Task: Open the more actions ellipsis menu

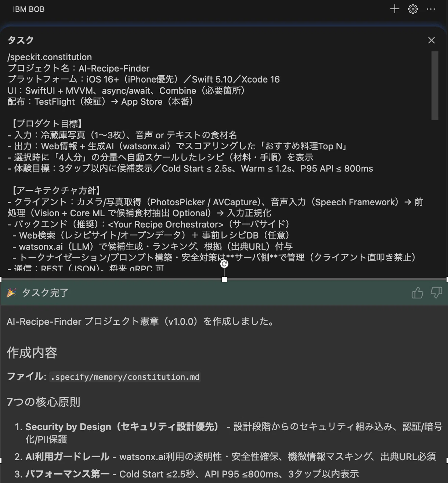Action: (431, 9)
